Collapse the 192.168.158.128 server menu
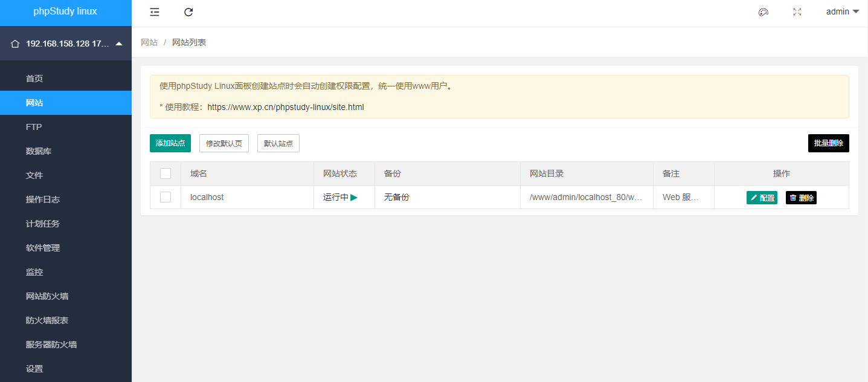 [119, 44]
